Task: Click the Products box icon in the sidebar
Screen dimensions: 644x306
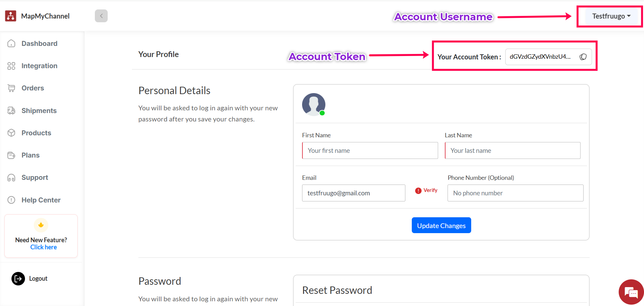Action: (11, 133)
